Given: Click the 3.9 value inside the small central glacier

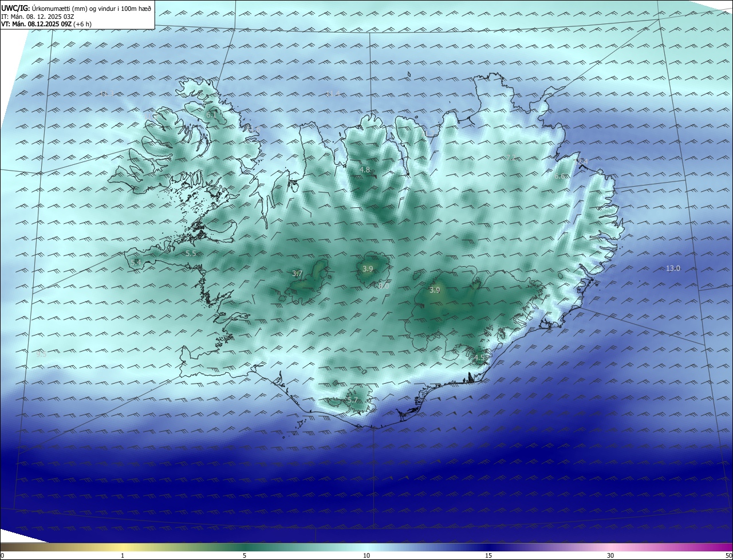Looking at the screenshot, I should [x=368, y=269].
